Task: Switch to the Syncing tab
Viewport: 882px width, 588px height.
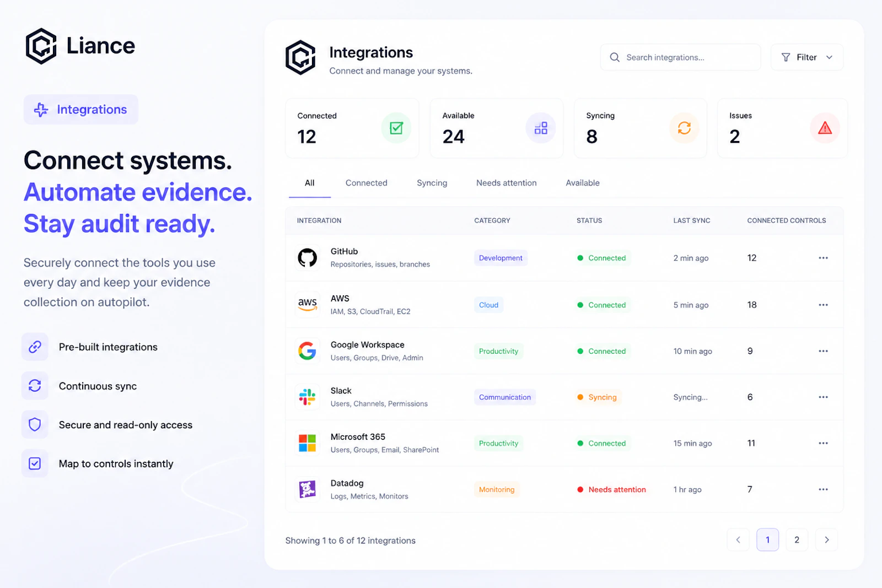Action: pyautogui.click(x=432, y=183)
